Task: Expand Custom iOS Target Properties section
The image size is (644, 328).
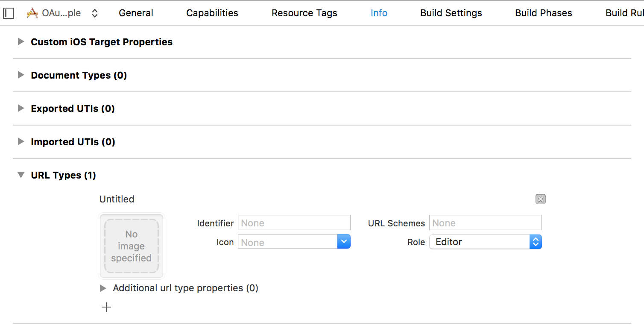Action: (20, 42)
